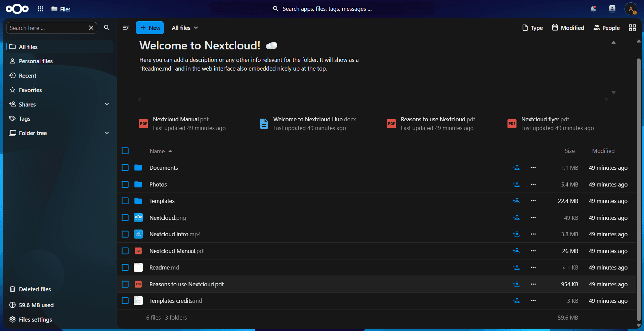Share Nextcloud Manual.pdf in the list
Image resolution: width=644 pixels, height=331 pixels.
coord(516,251)
